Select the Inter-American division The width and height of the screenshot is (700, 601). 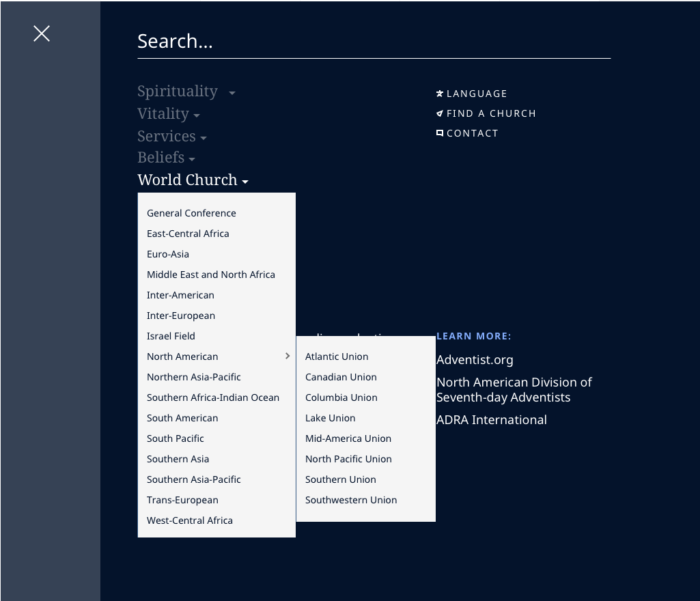coord(180,295)
